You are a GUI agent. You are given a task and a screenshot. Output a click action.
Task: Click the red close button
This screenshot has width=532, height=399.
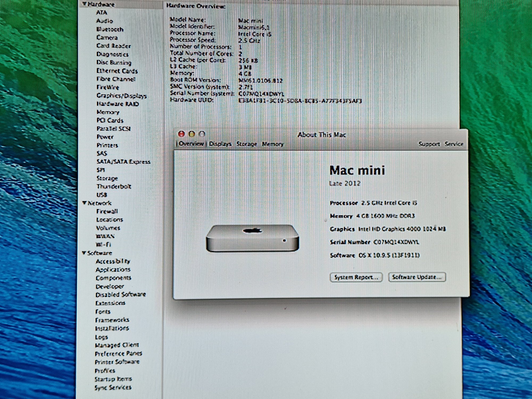(x=182, y=134)
